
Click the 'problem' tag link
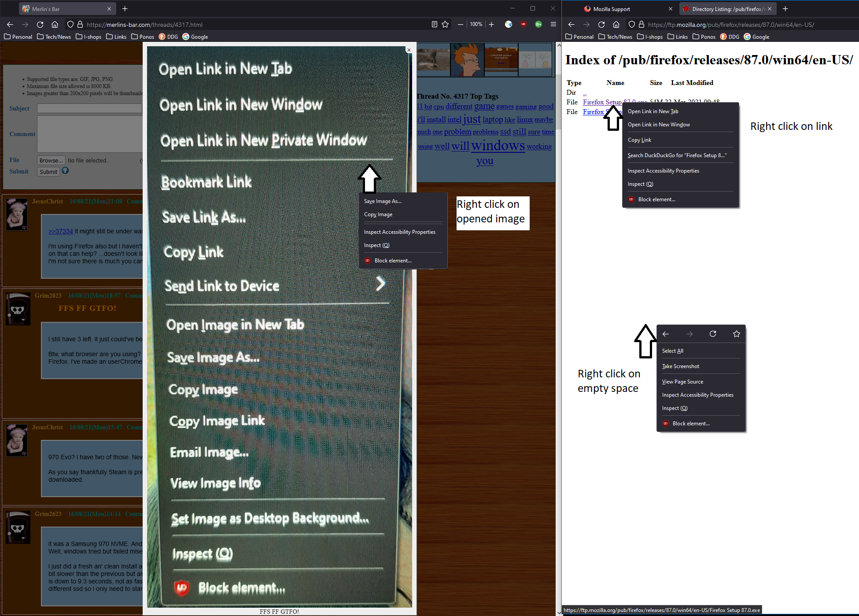(457, 132)
